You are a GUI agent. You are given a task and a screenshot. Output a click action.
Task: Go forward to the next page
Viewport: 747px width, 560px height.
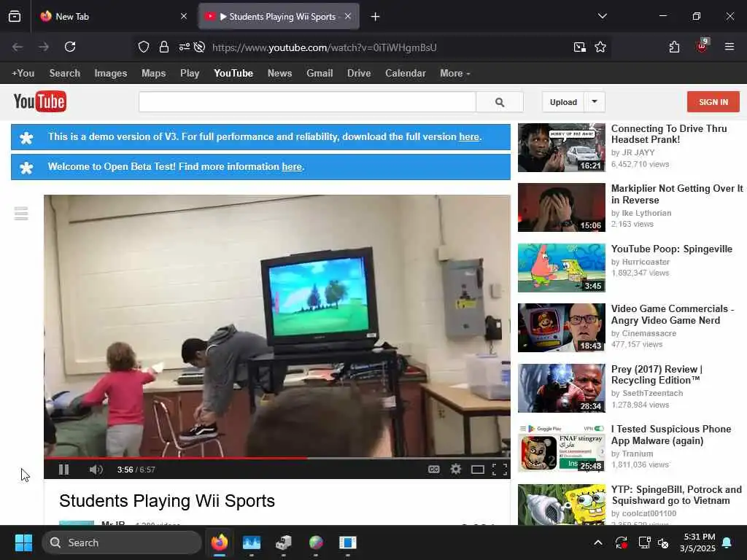(x=43, y=47)
